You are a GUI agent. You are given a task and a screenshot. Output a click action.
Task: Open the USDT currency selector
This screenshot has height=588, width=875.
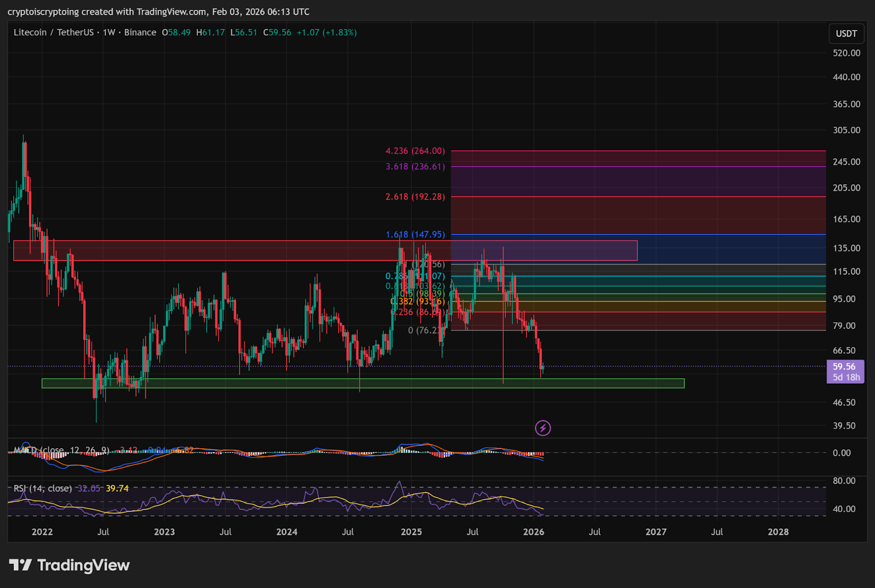[x=846, y=33]
